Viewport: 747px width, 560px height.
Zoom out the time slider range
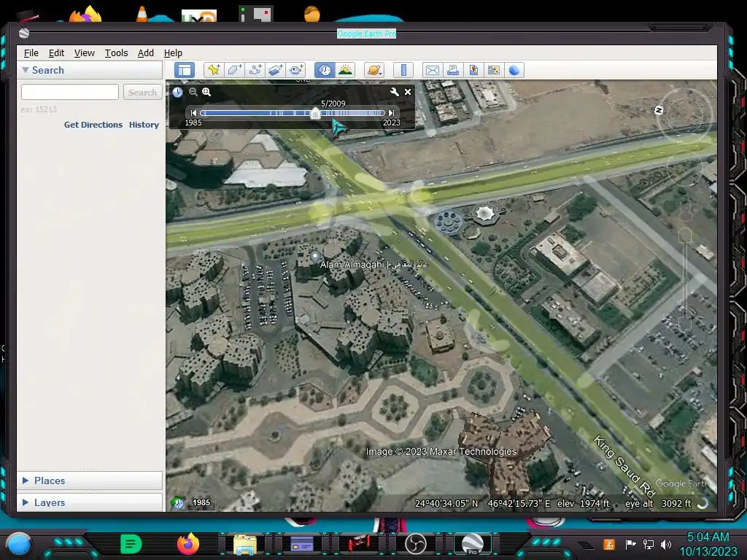pyautogui.click(x=193, y=92)
